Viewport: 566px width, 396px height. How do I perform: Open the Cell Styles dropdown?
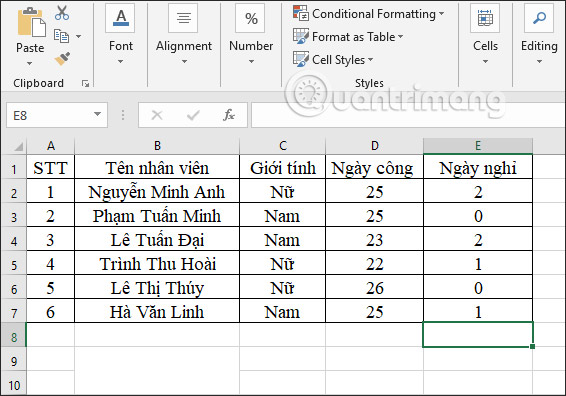tap(371, 59)
